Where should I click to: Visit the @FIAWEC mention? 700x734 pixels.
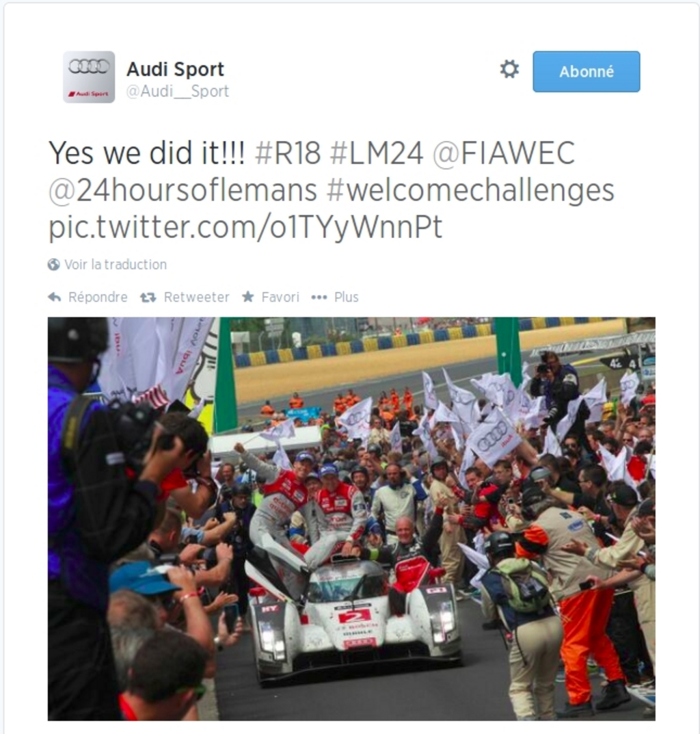coord(504,153)
